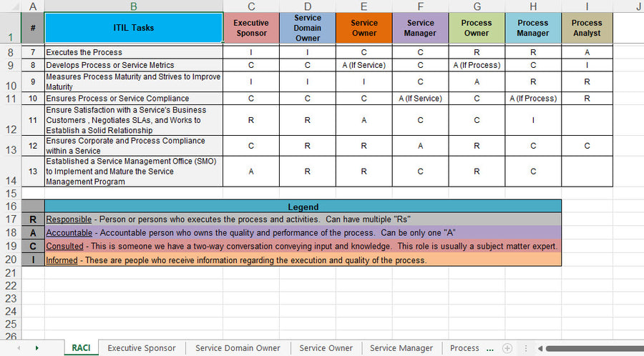Click the Service Manager header cell

(x=420, y=28)
